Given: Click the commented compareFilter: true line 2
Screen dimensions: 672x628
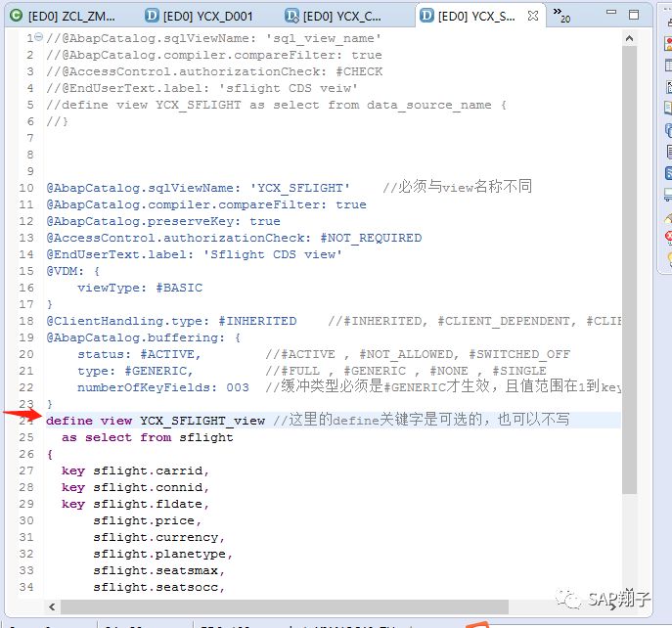Looking at the screenshot, I should (x=214, y=55).
